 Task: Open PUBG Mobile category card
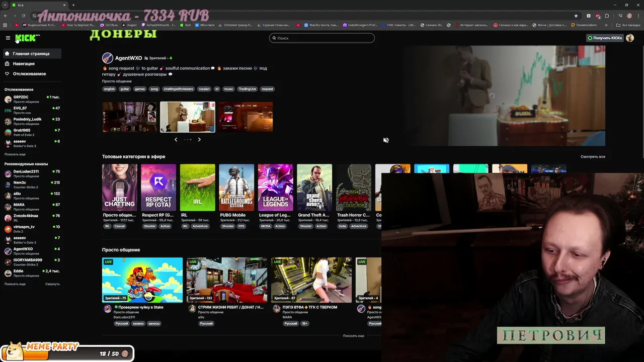point(236,188)
